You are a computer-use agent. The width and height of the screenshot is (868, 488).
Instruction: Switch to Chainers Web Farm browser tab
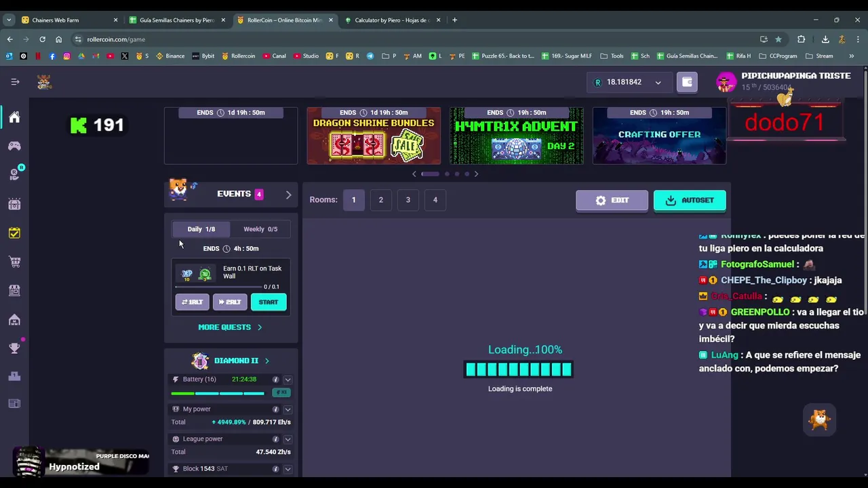coord(69,20)
